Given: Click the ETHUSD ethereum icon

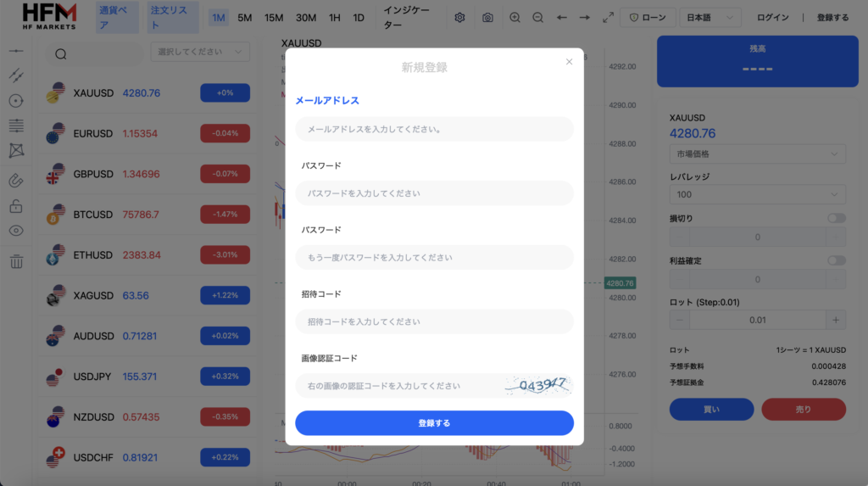Looking at the screenshot, I should coord(55,255).
